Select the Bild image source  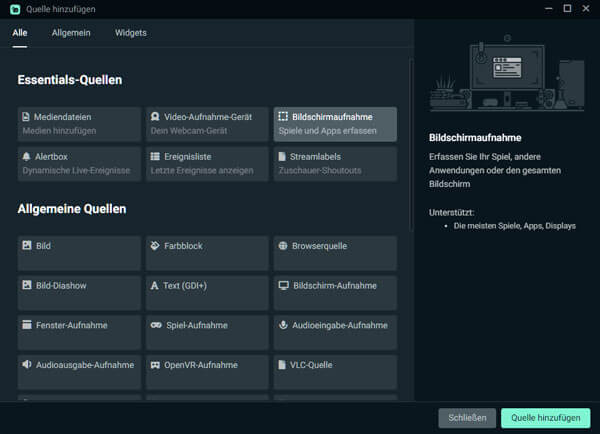pyautogui.click(x=79, y=253)
